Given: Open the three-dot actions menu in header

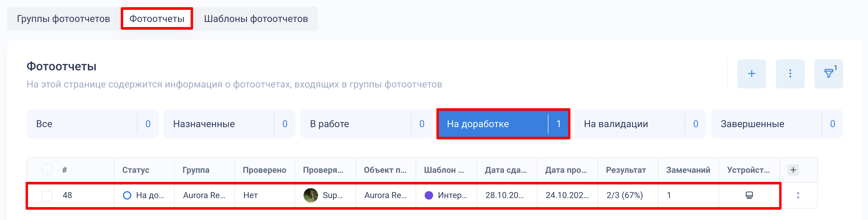Looking at the screenshot, I should click(790, 74).
